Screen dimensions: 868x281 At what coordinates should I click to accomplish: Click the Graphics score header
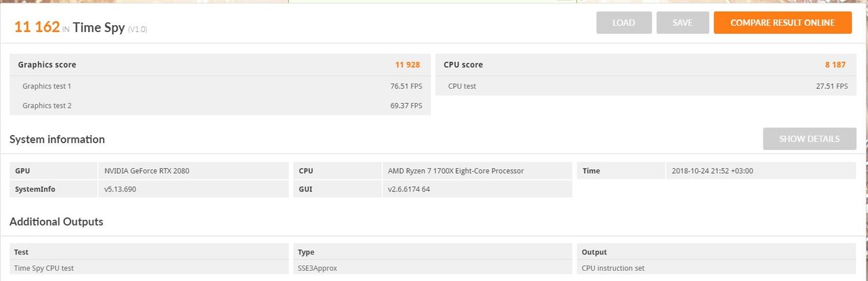[47, 65]
